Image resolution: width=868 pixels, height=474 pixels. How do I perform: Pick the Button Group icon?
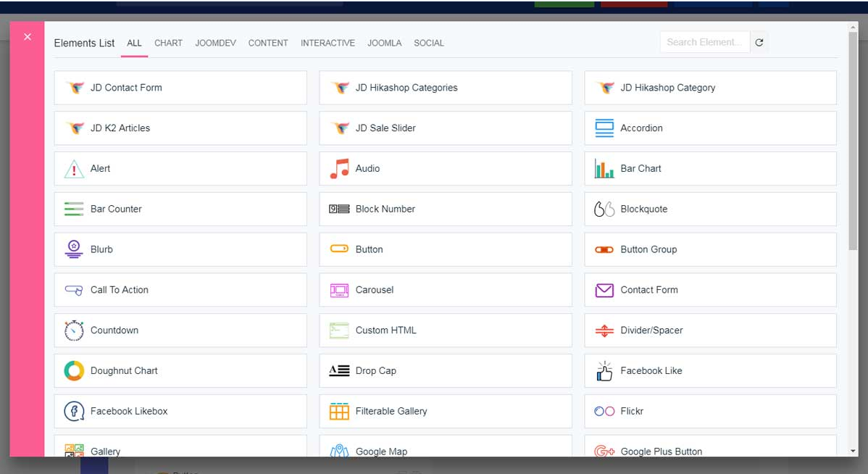[x=604, y=250]
